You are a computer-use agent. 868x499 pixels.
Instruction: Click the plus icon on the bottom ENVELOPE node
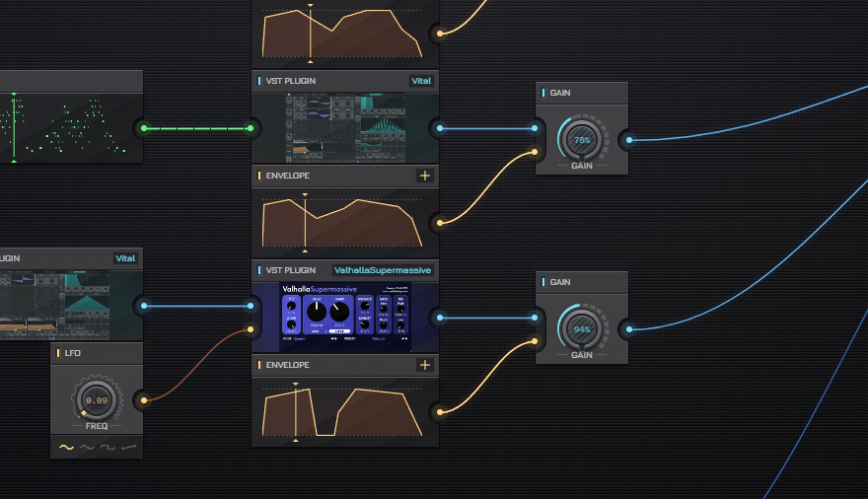coord(424,365)
